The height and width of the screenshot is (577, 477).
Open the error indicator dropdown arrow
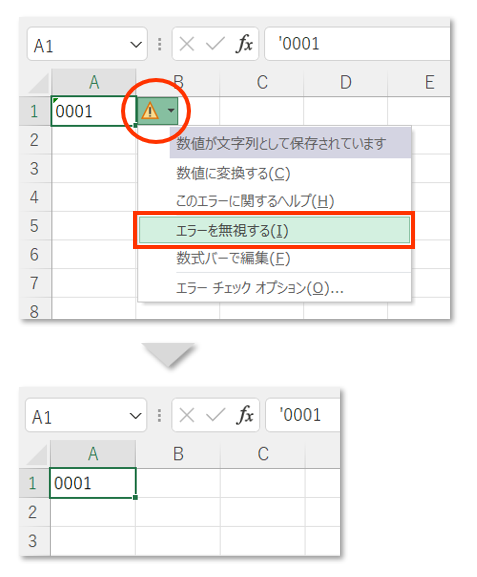pyautogui.click(x=171, y=110)
